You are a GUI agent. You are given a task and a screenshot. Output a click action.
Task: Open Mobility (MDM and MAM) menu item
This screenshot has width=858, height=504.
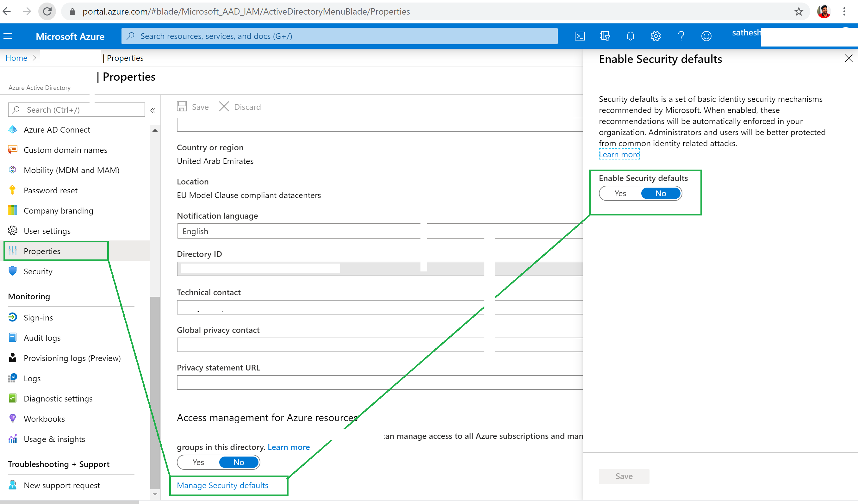click(x=71, y=170)
